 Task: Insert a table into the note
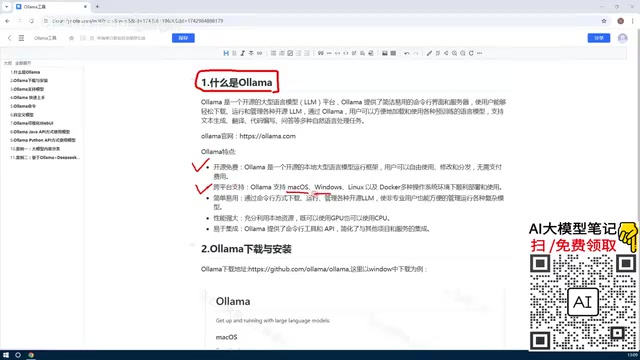[393, 53]
